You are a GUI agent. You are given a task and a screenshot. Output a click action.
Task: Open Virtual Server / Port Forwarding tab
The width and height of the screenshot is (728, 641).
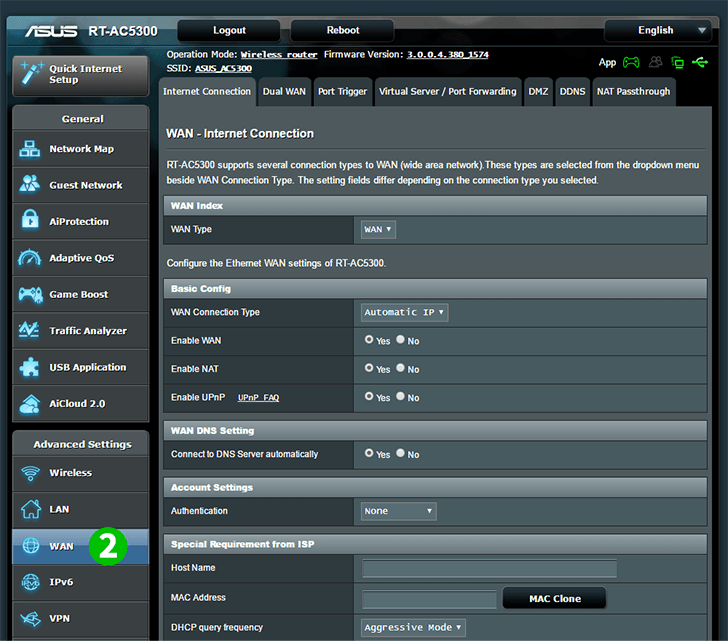point(448,91)
